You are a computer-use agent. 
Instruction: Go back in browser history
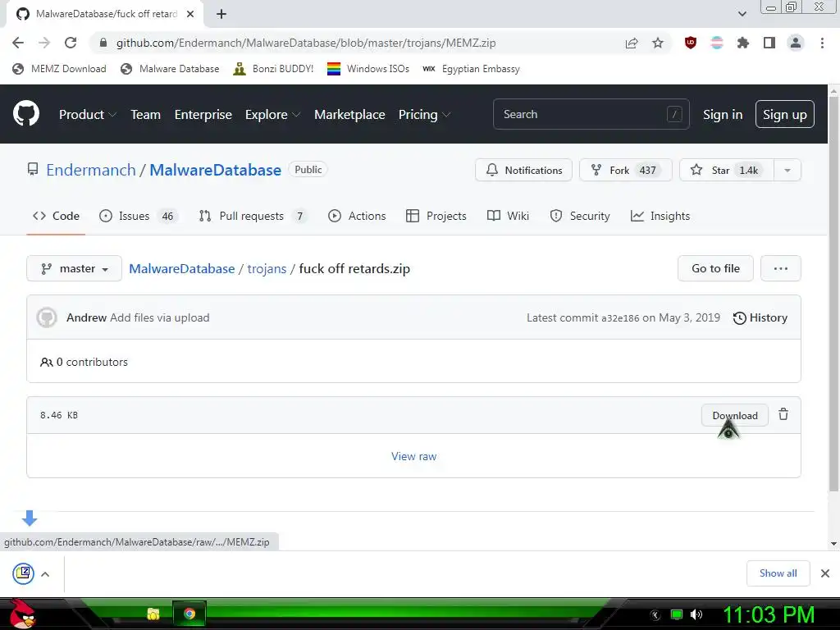coord(18,43)
